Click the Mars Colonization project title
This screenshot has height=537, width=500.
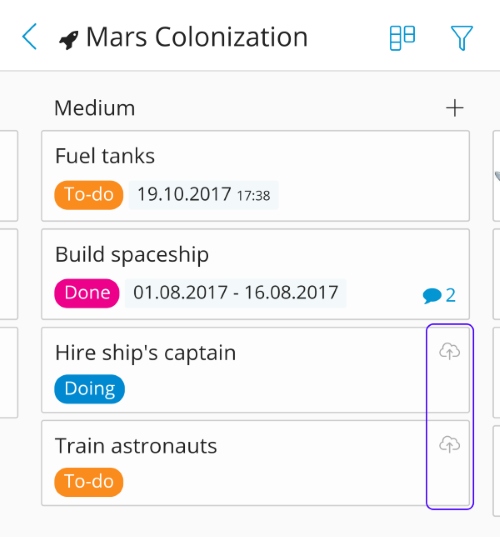pos(197,37)
